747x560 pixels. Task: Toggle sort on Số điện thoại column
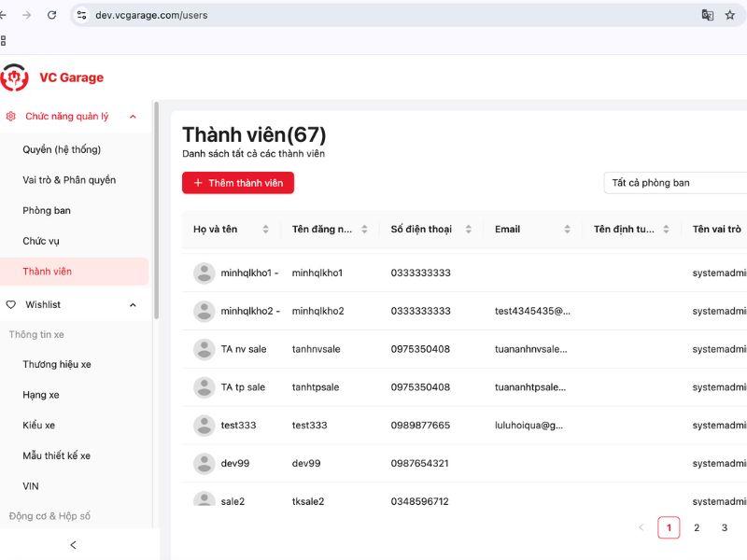pos(468,230)
